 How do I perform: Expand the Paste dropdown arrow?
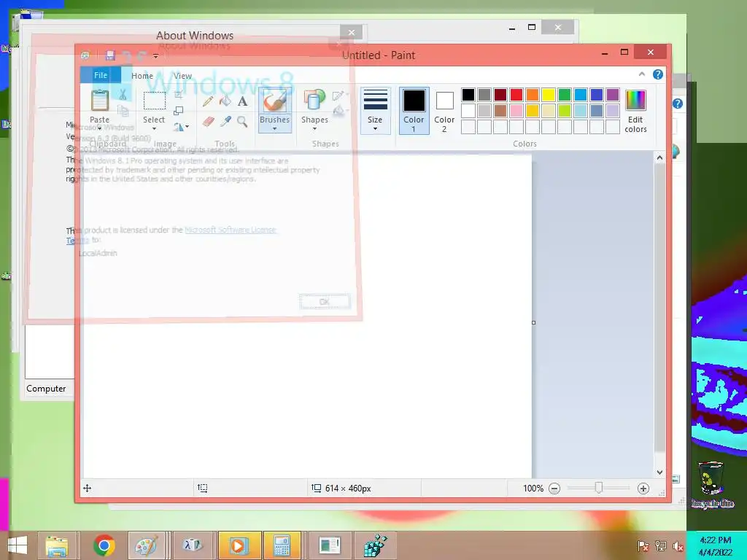tap(99, 128)
